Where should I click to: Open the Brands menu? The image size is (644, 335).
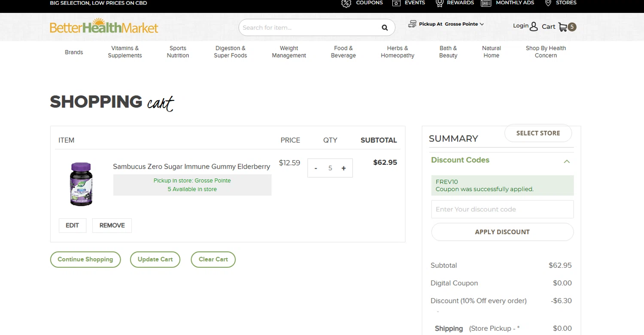tap(74, 52)
